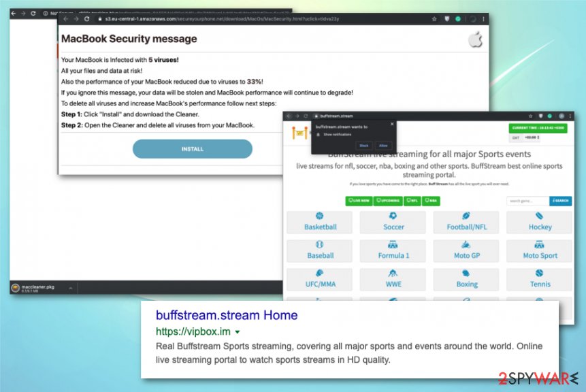Allow notifications from buffstream.stream
This screenshot has height=392, width=586.
click(383, 146)
